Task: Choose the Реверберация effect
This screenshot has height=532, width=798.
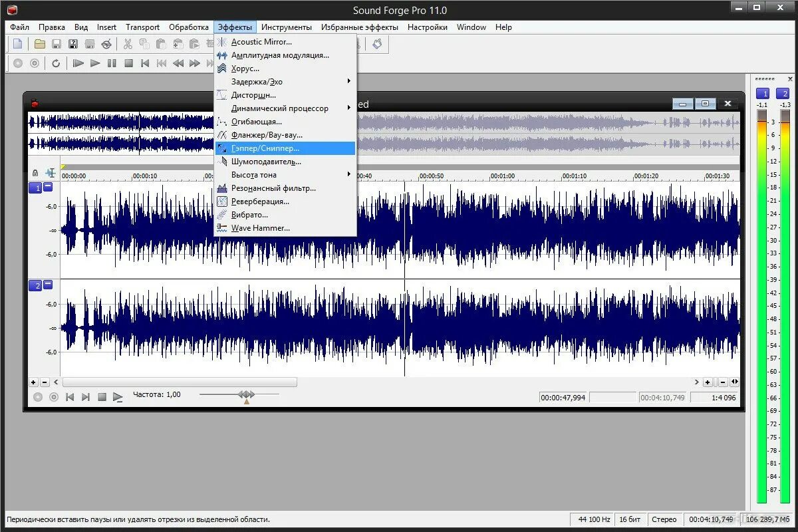Action: 259,201
